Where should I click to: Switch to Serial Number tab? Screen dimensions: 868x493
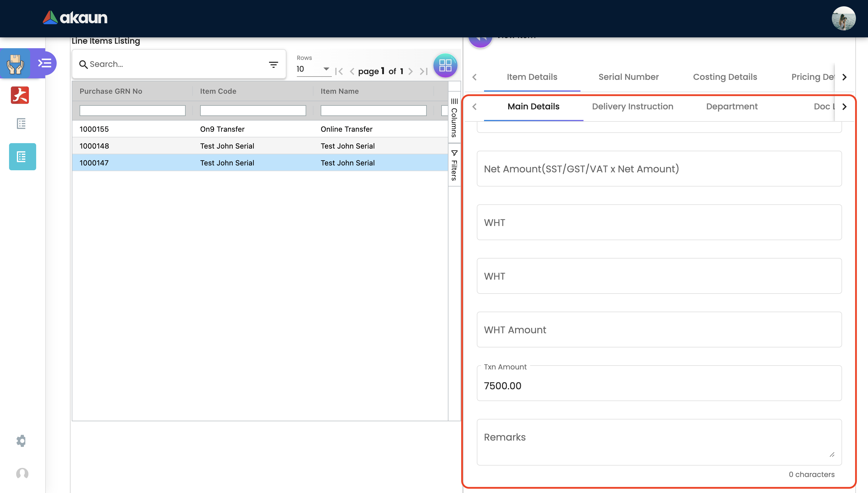(x=628, y=77)
